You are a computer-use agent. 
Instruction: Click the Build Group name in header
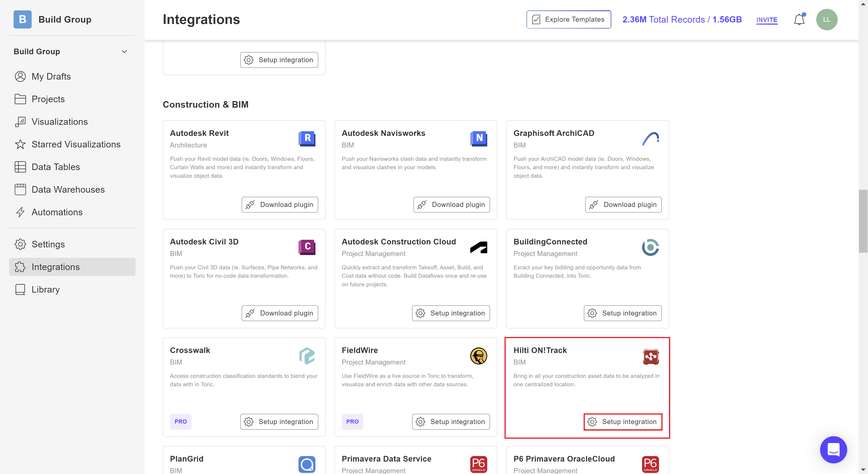point(65,19)
